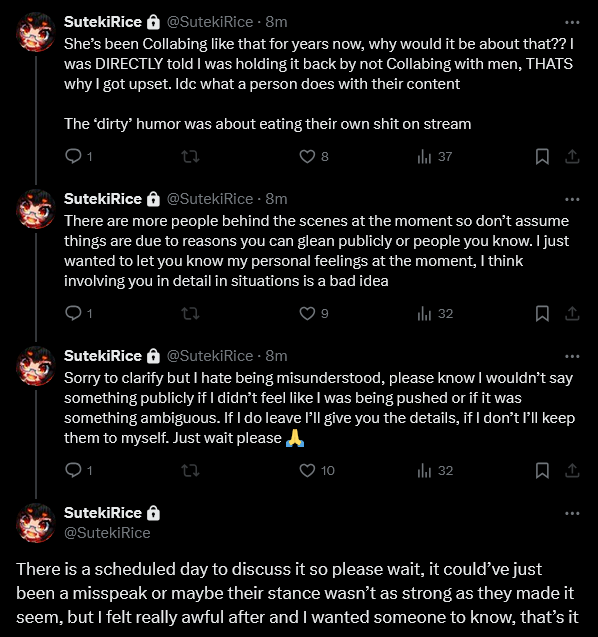Open more menu on the main bottom tweet
The image size is (598, 637).
(x=572, y=514)
